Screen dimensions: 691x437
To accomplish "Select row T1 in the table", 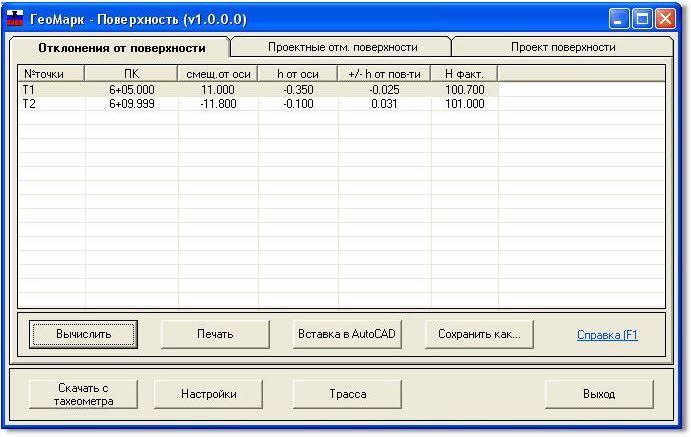I will pyautogui.click(x=258, y=90).
